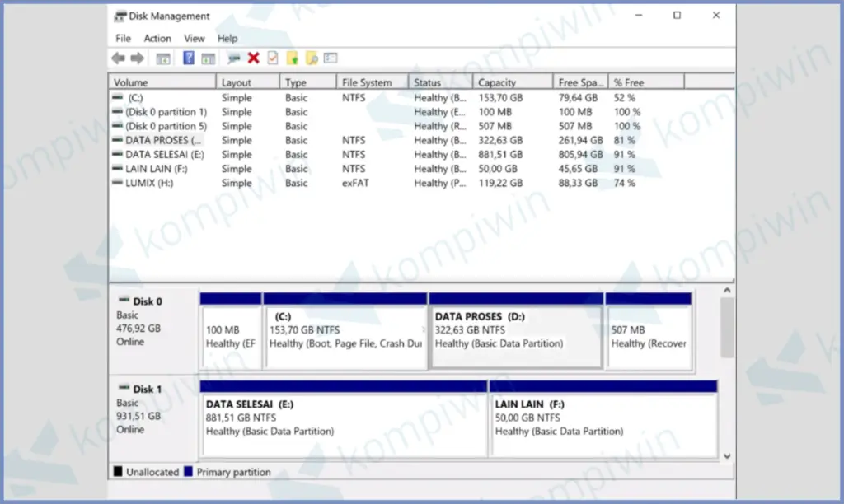
Task: Click the drive connect toolbar icon
Action: [x=234, y=58]
